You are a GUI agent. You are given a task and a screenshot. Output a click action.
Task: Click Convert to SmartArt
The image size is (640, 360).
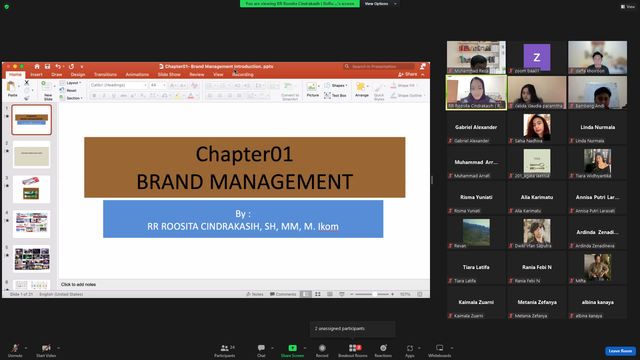coord(290,91)
